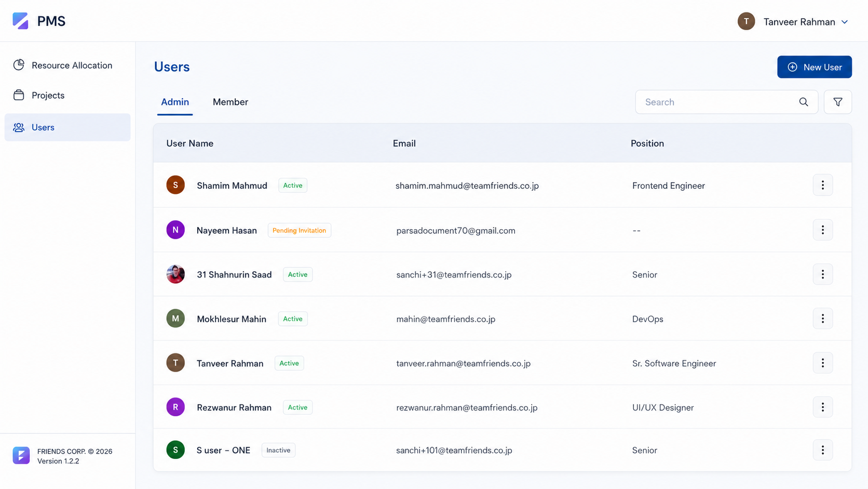
Task: Click the magnifier search icon
Action: (804, 102)
